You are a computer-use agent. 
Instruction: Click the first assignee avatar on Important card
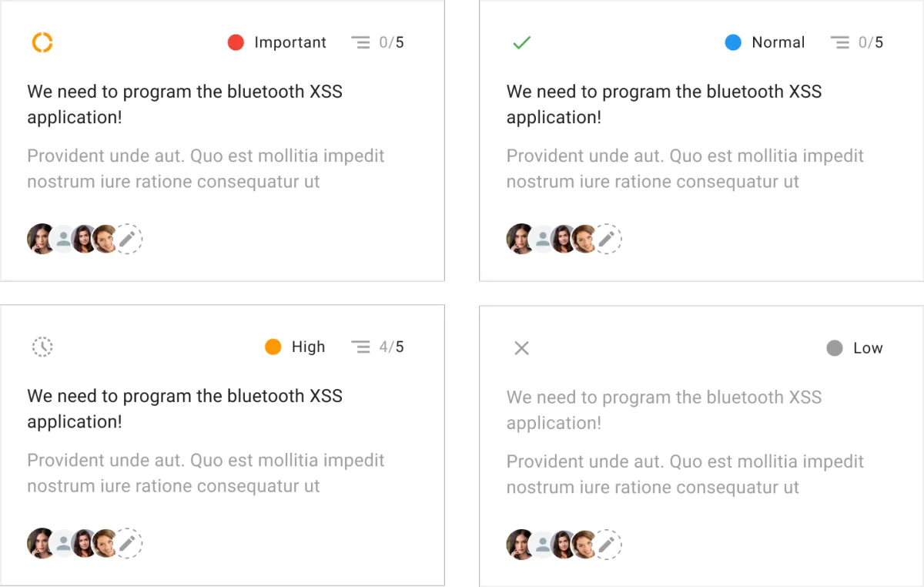click(x=39, y=240)
